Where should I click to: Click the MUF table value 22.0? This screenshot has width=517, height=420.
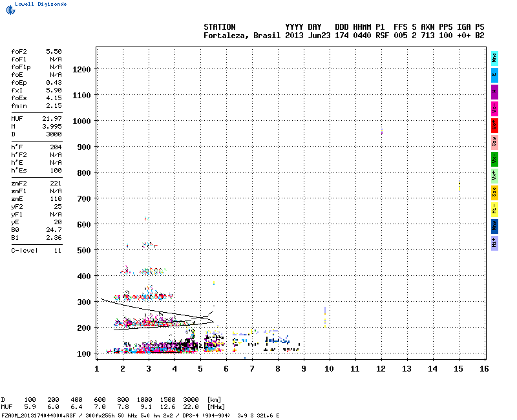coord(191,407)
